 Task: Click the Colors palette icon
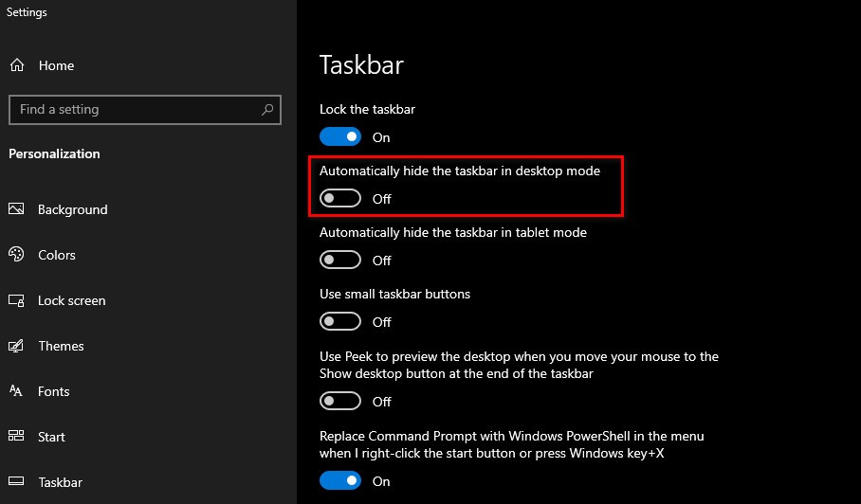point(16,255)
